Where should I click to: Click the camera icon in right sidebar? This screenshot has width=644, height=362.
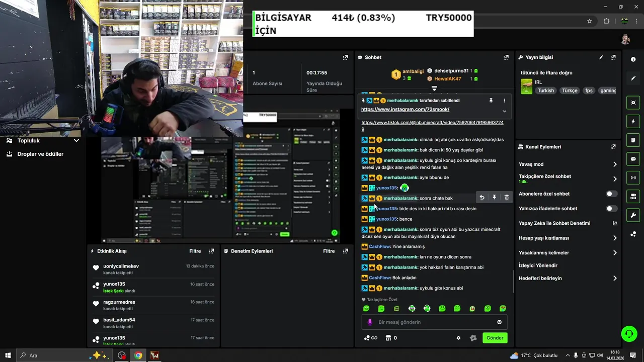633,196
